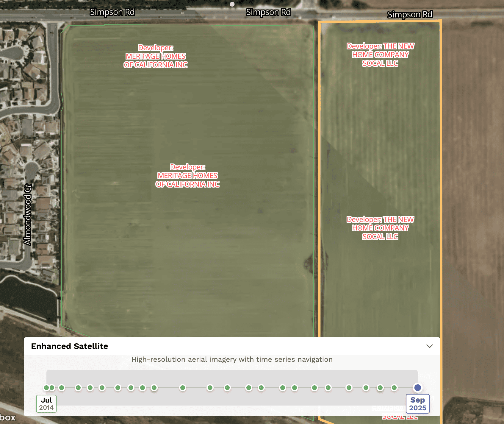Screen dimensions: 504x424
Task: Select second green dot left of Sep 2025 handle
Action: pyautogui.click(x=380, y=388)
